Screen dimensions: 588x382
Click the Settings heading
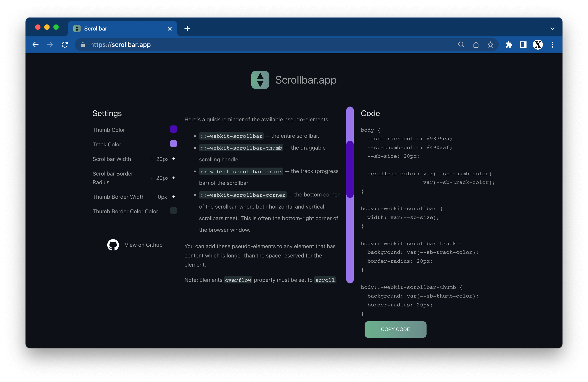pos(107,113)
